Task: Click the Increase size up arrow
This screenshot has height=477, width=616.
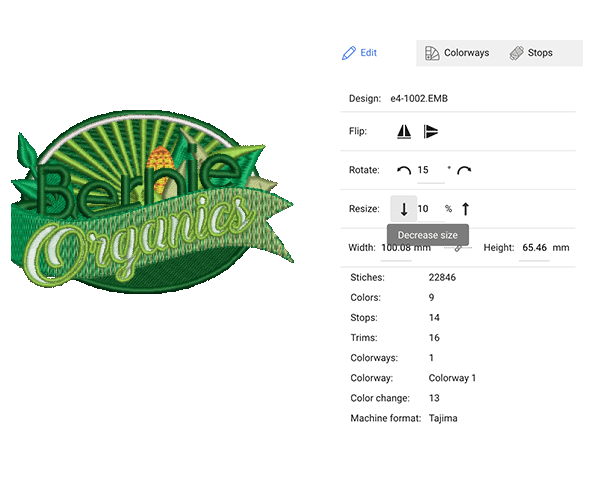Action: pyautogui.click(x=465, y=209)
